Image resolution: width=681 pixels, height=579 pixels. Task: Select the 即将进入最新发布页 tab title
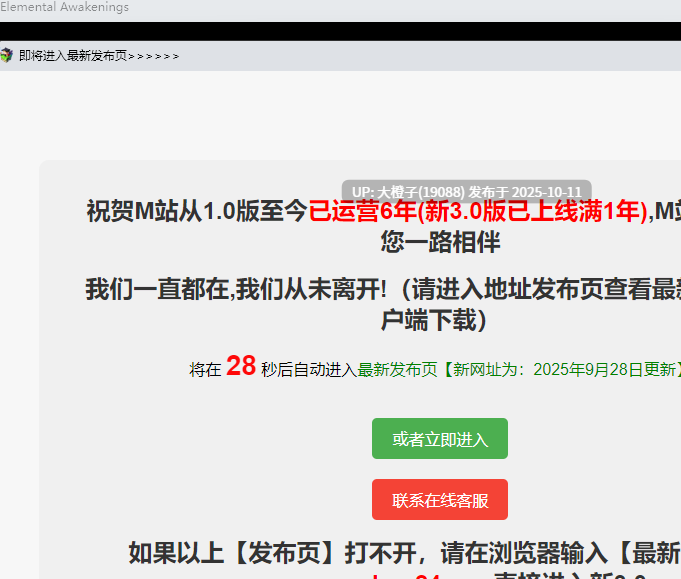pos(99,56)
